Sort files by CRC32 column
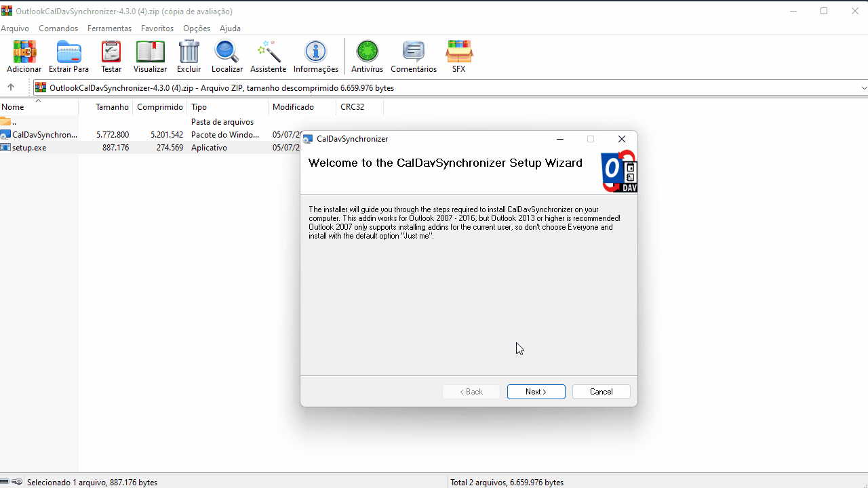 (360, 107)
